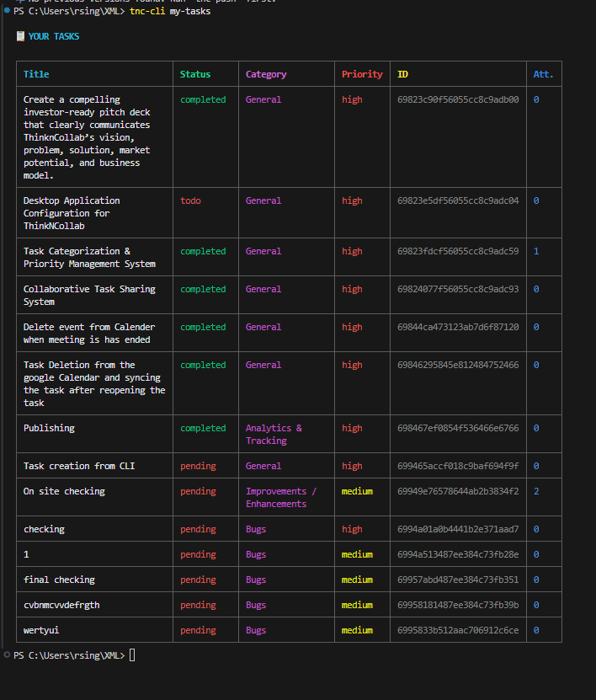Click General category in Desktop Application row
This screenshot has height=700, width=596.
coord(263,200)
